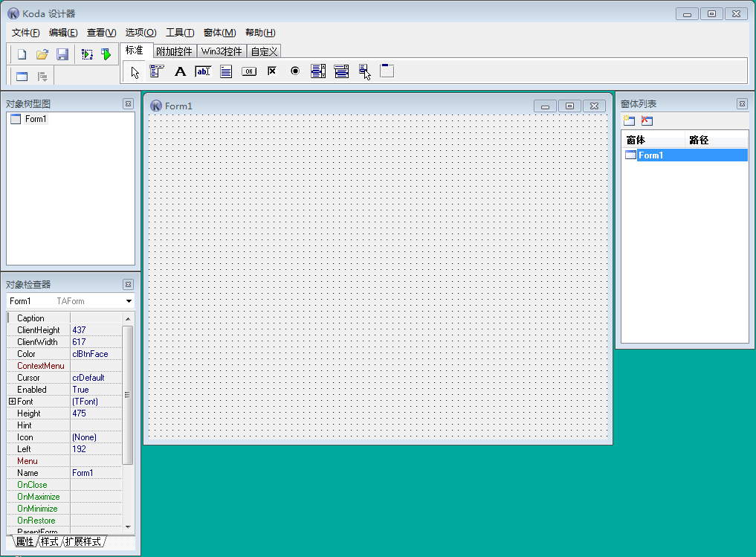Select the Label 'A' control tool
756x557 pixels.
point(180,71)
